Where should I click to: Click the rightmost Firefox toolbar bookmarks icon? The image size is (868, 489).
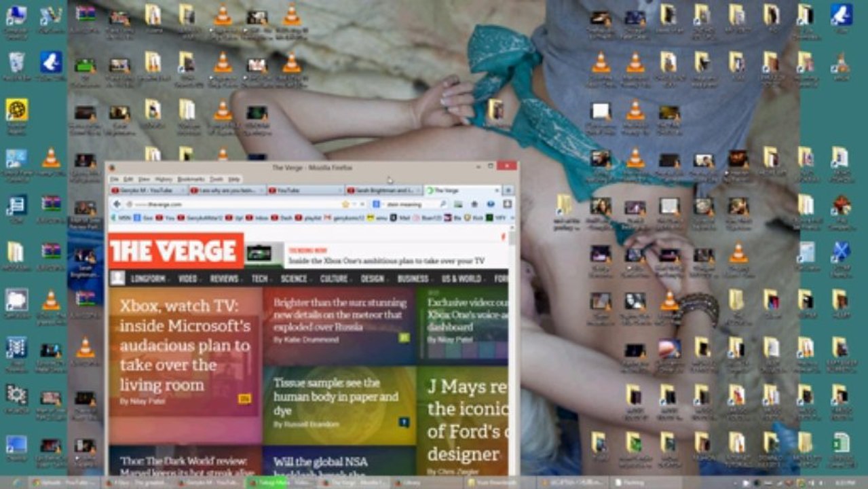[507, 204]
